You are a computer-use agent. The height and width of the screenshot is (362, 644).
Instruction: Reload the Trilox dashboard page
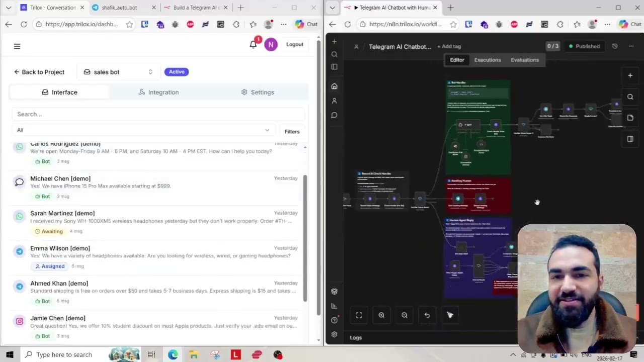point(24,24)
